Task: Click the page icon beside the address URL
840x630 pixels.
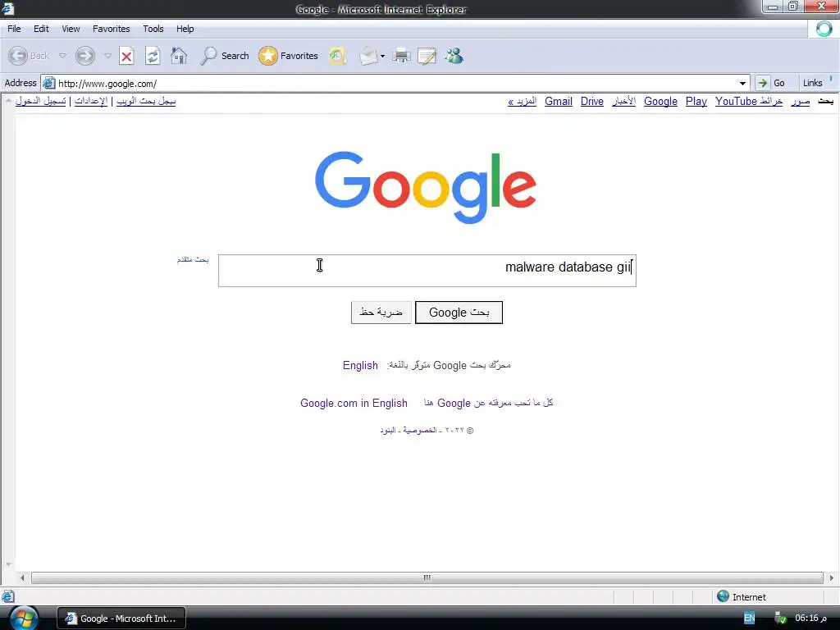Action: pos(48,83)
